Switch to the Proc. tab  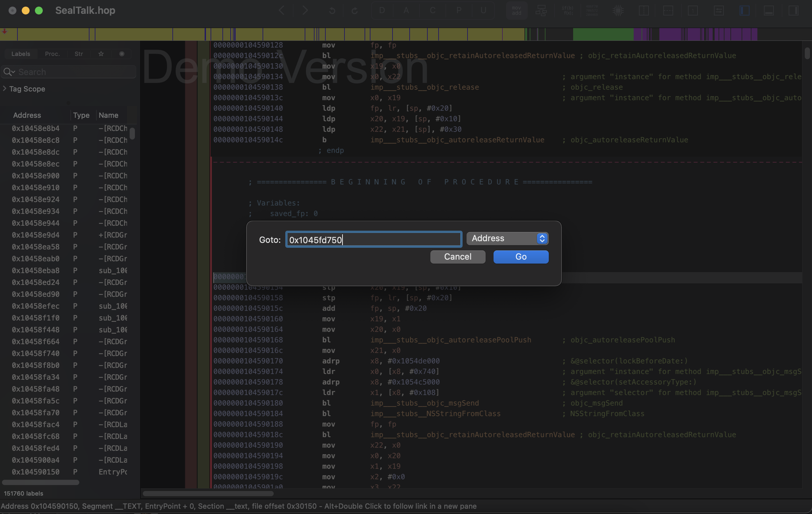pyautogui.click(x=52, y=54)
